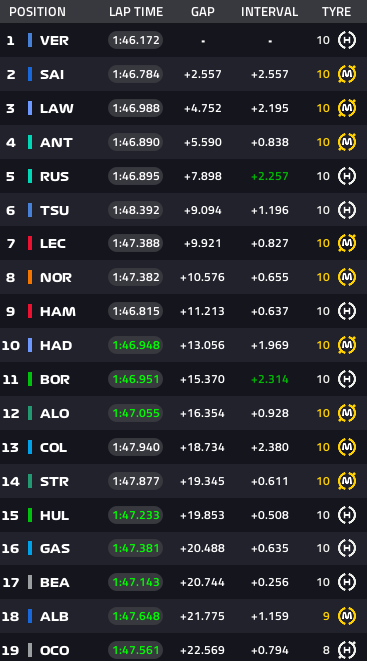Screen dimensions: 367x661
Task: Click the POSITION column header
Action: [38, 12]
